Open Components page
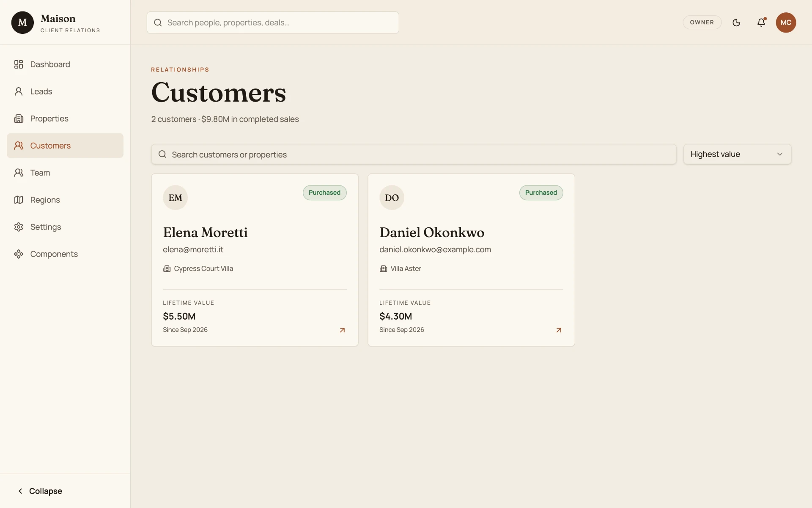Screen dimensions: 812x508 [x=65, y=254]
